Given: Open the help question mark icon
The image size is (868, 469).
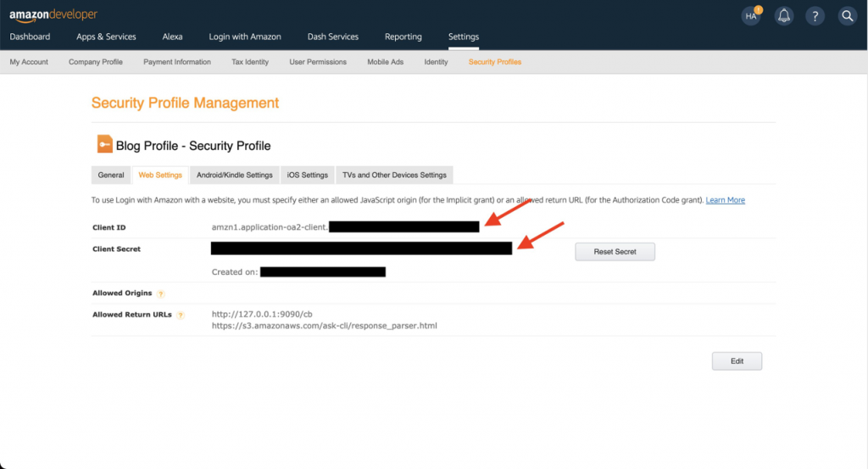Looking at the screenshot, I should click(815, 16).
